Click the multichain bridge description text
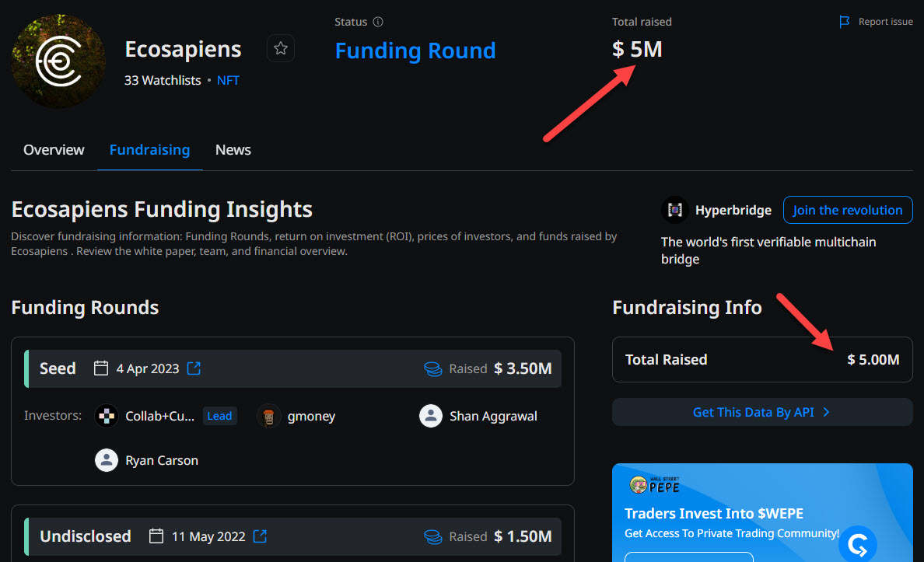Image resolution: width=924 pixels, height=562 pixels. point(768,250)
